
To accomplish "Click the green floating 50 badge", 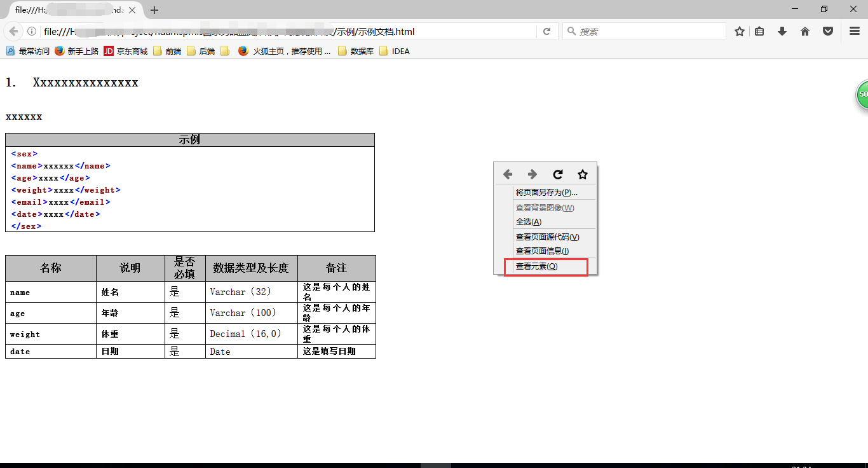I will pyautogui.click(x=862, y=94).
